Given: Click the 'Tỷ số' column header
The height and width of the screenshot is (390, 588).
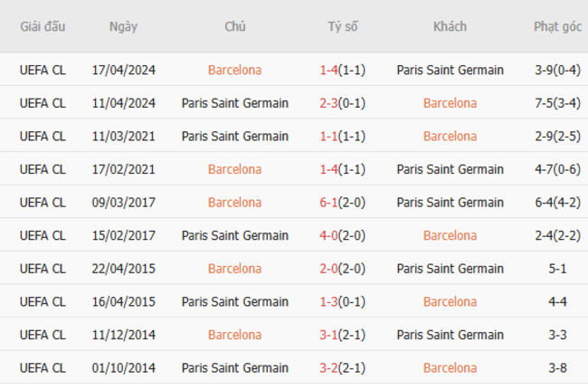Looking at the screenshot, I should 343,26.
